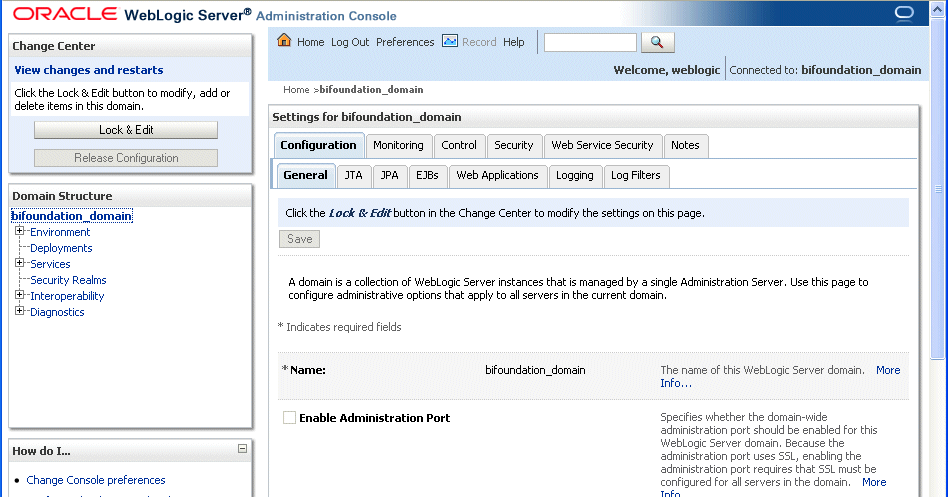Click the Lock & Edit button
Viewport: 948px width, 497px height.
point(126,130)
